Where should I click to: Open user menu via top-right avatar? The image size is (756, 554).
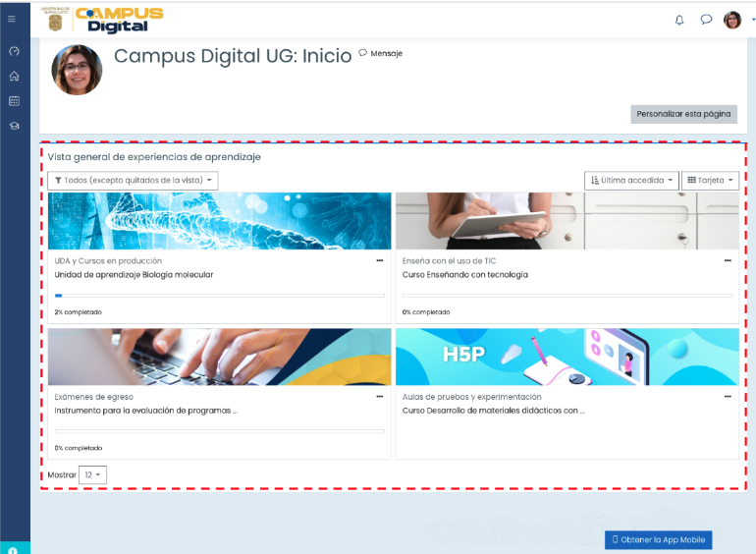(732, 20)
